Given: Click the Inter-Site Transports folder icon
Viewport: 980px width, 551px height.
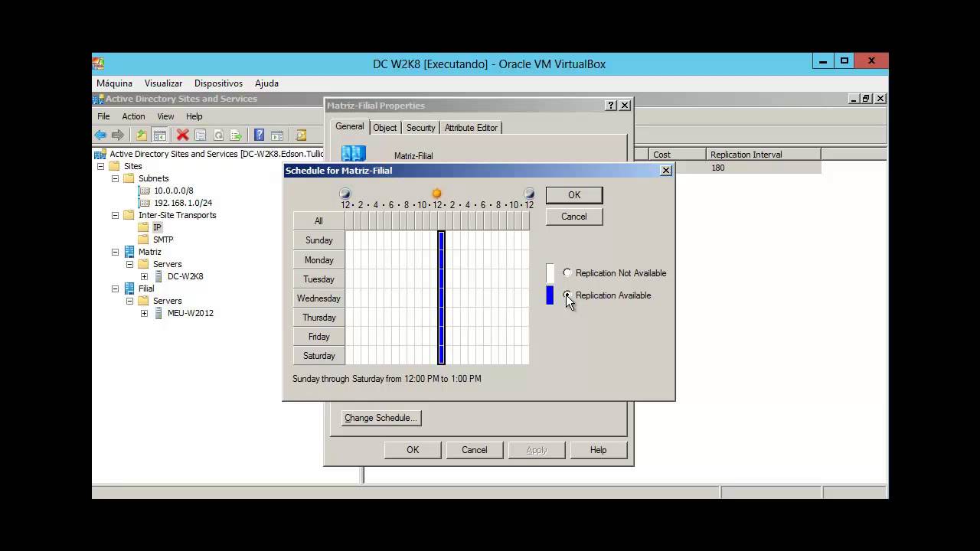Looking at the screenshot, I should point(129,215).
